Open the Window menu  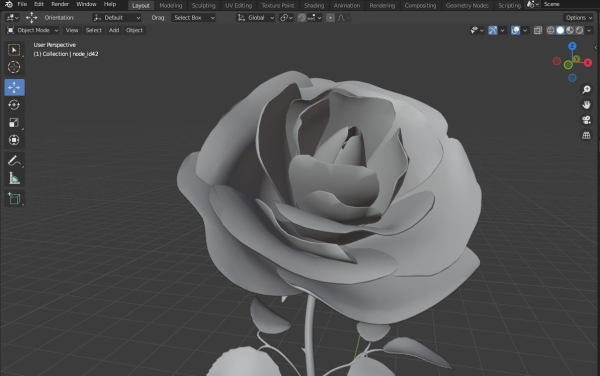[x=86, y=4]
